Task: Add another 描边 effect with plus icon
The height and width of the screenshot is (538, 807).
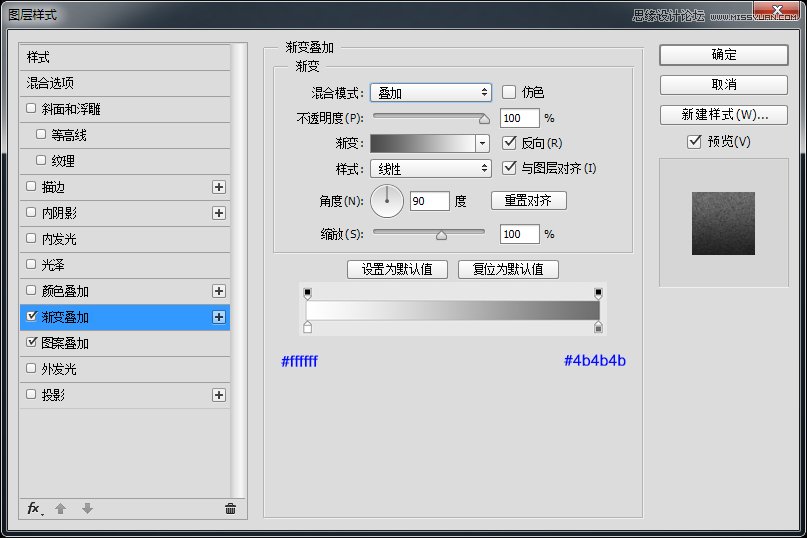Action: [x=219, y=187]
